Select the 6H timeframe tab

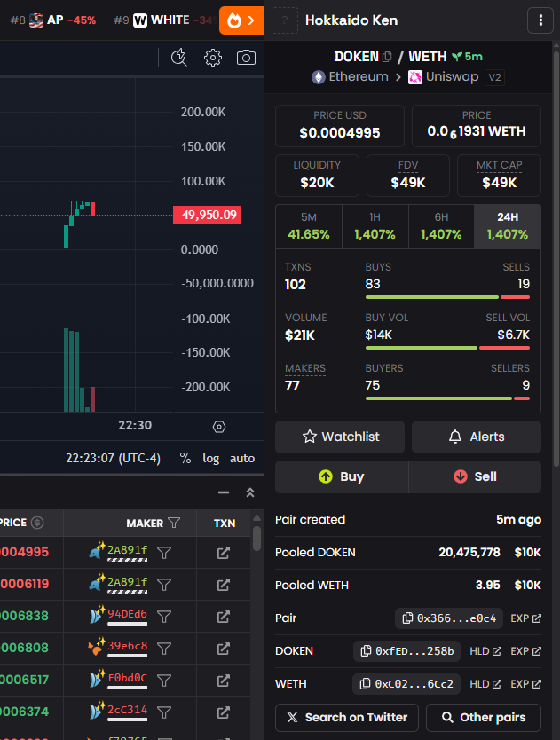[x=441, y=226]
